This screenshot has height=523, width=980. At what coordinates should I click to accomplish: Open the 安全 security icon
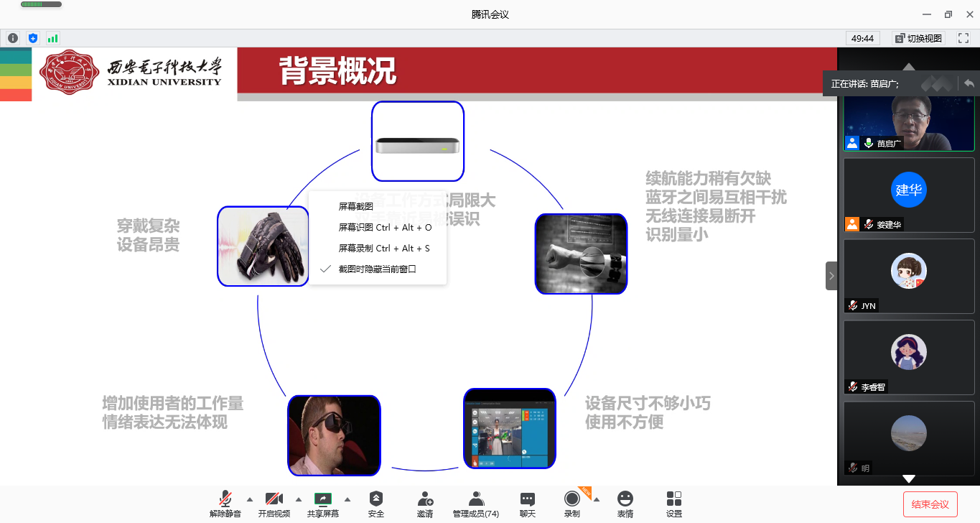coord(376,503)
